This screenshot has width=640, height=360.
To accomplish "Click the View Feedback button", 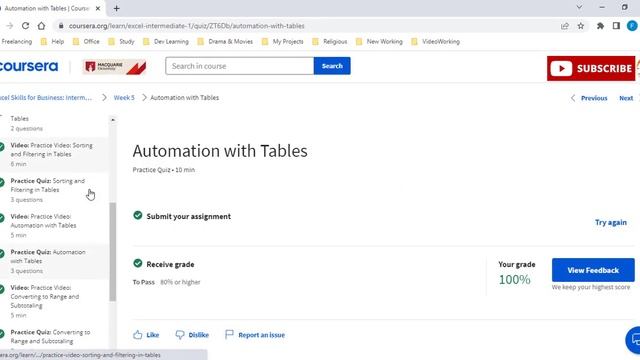I will [593, 270].
